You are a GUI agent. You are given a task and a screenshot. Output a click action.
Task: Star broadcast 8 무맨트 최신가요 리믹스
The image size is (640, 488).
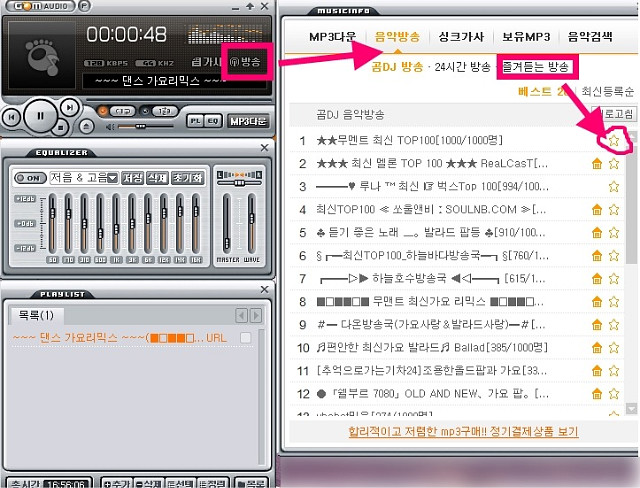point(614,302)
